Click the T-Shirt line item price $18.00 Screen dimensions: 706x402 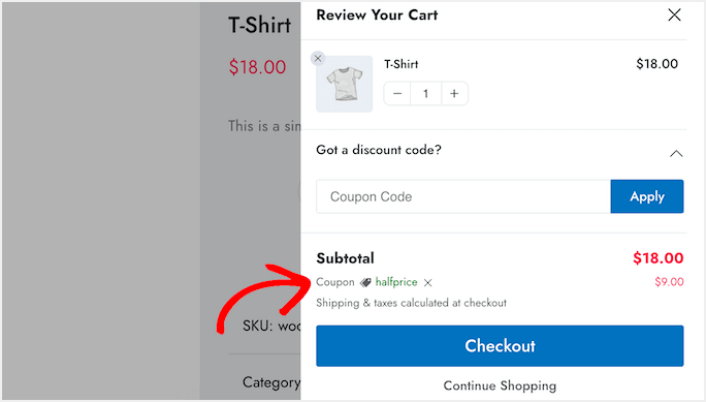[657, 64]
